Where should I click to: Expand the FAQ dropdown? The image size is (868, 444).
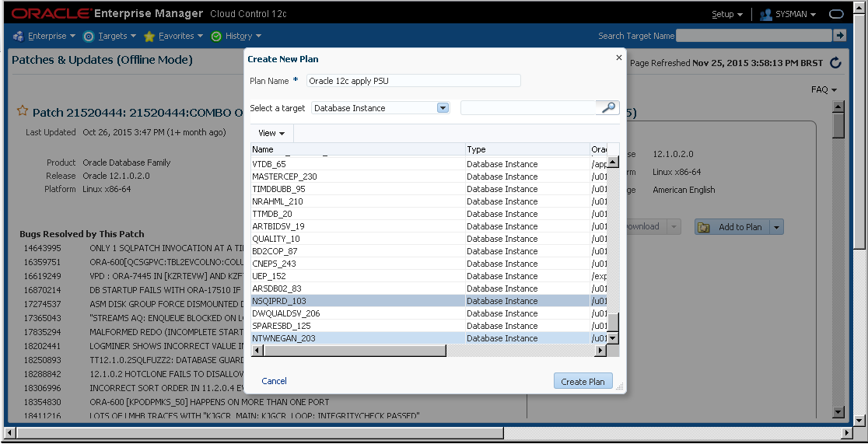824,89
